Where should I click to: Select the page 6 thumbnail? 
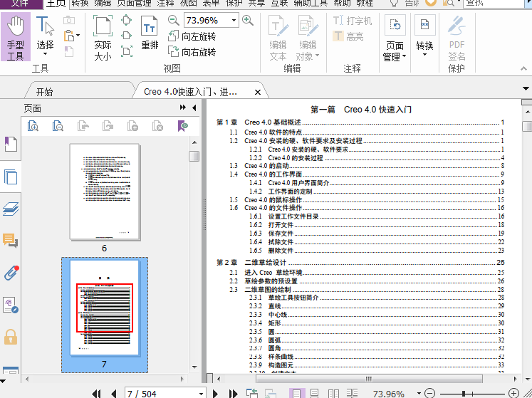coord(105,192)
